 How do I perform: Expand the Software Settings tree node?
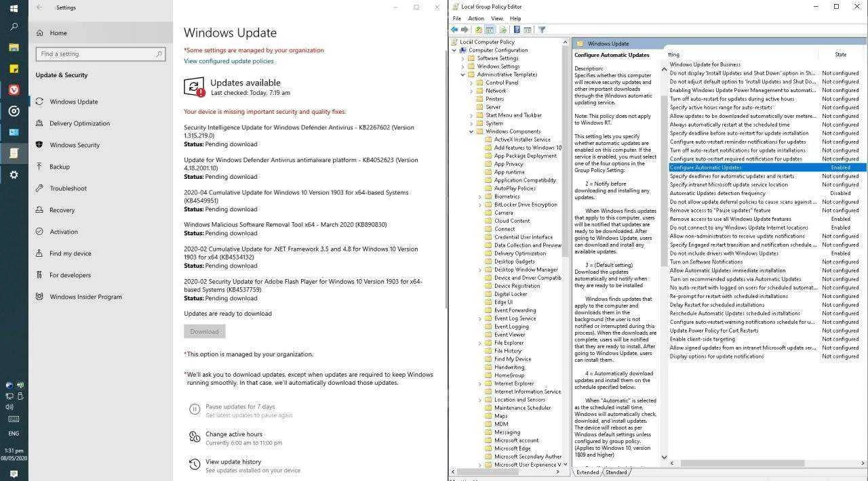coord(463,58)
